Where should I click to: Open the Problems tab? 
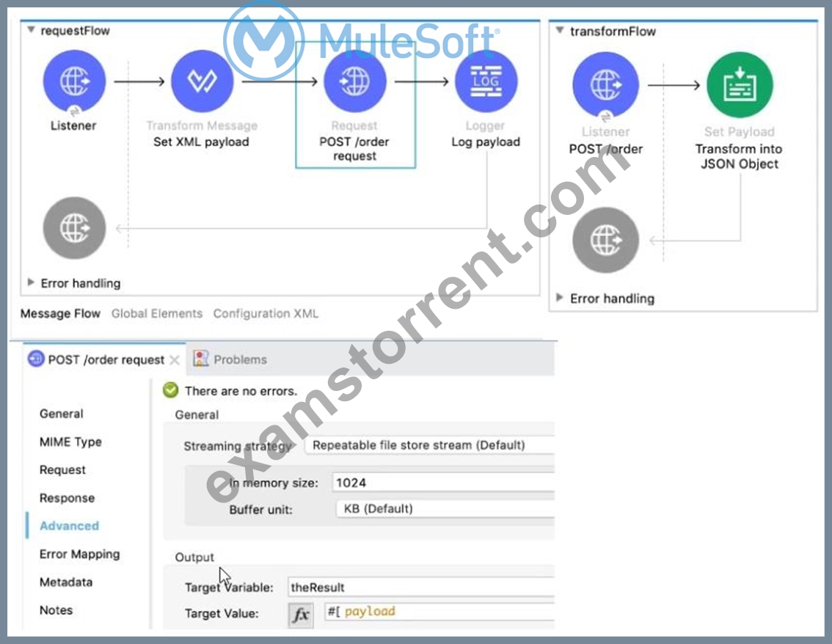[230, 359]
